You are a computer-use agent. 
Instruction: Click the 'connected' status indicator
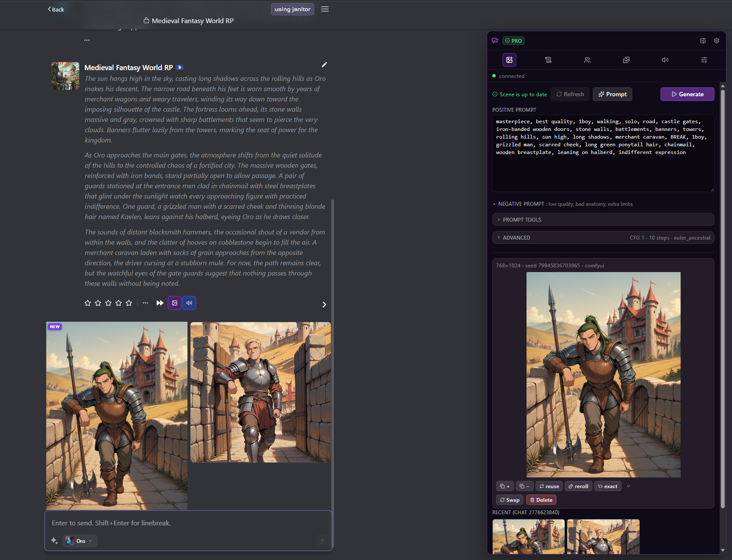509,76
